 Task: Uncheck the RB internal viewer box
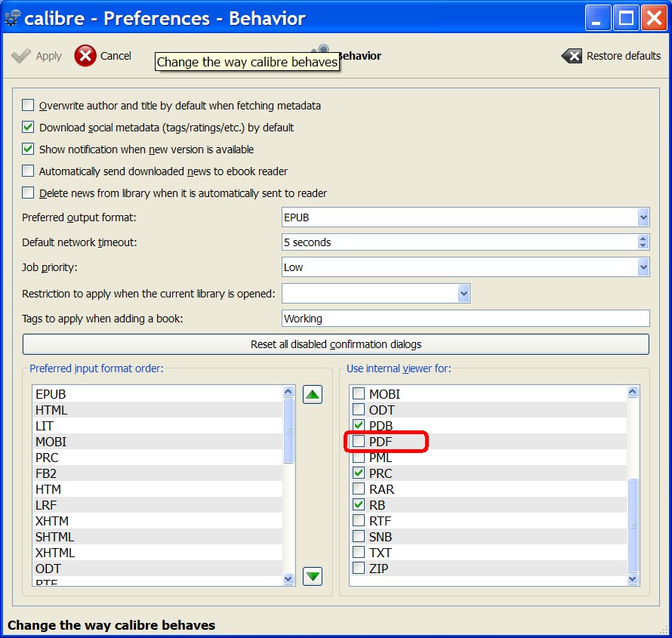coord(359,504)
